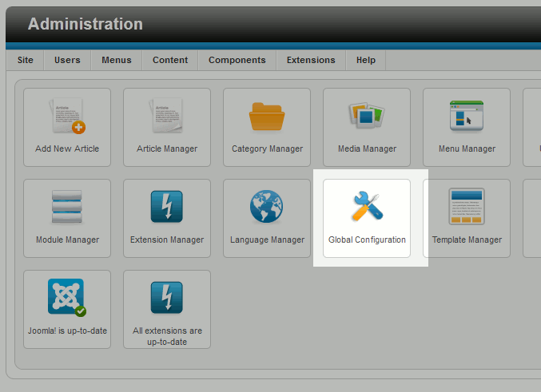This screenshot has width=541, height=392.
Task: Open the Menus menu
Action: 117,60
